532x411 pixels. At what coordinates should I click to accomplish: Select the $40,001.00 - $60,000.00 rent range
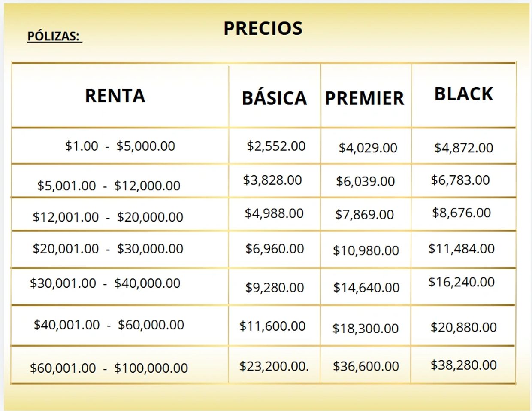(109, 325)
